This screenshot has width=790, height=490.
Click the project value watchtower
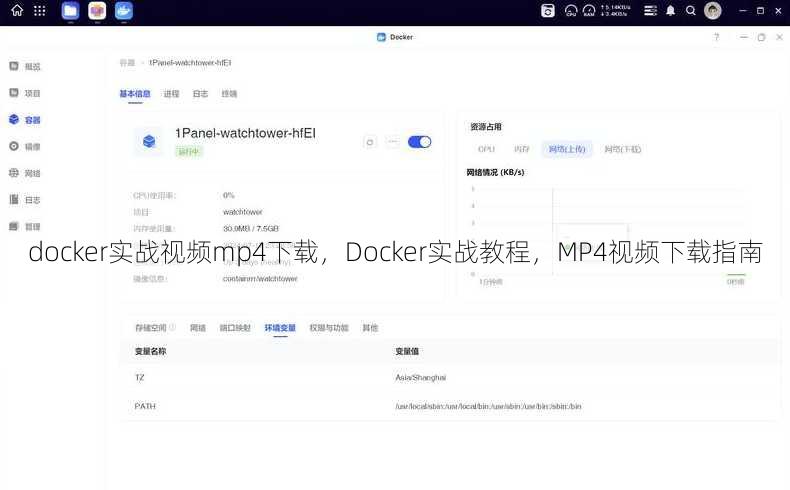tap(243, 212)
